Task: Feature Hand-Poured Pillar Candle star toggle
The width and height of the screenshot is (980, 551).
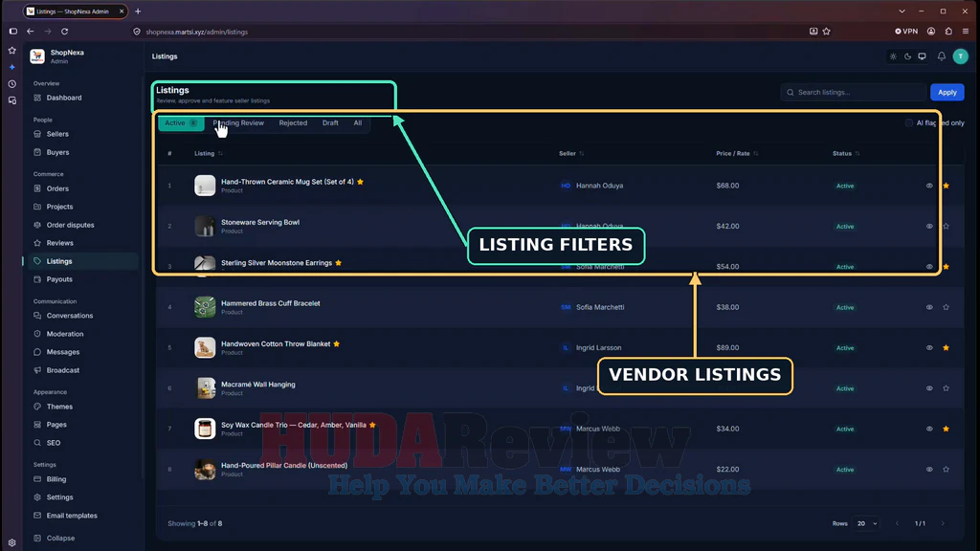Action: [946, 469]
